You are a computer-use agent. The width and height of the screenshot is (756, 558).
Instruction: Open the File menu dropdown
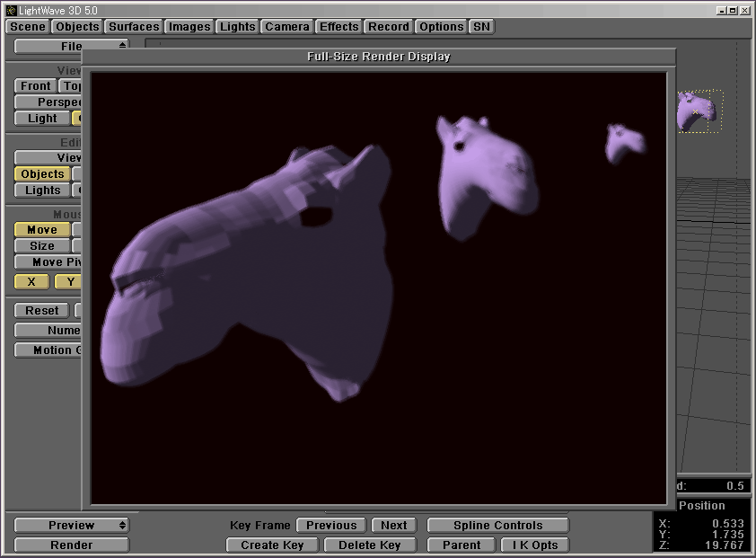[x=72, y=46]
